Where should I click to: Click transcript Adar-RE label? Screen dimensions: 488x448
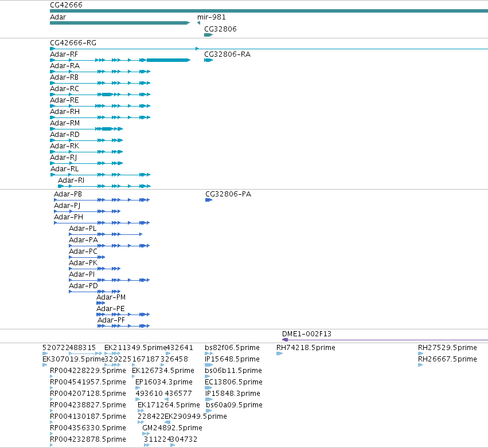(64, 100)
